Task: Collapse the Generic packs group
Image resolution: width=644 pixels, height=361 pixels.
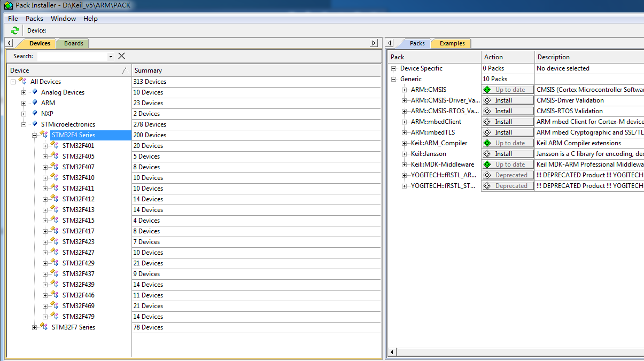Action: point(394,79)
